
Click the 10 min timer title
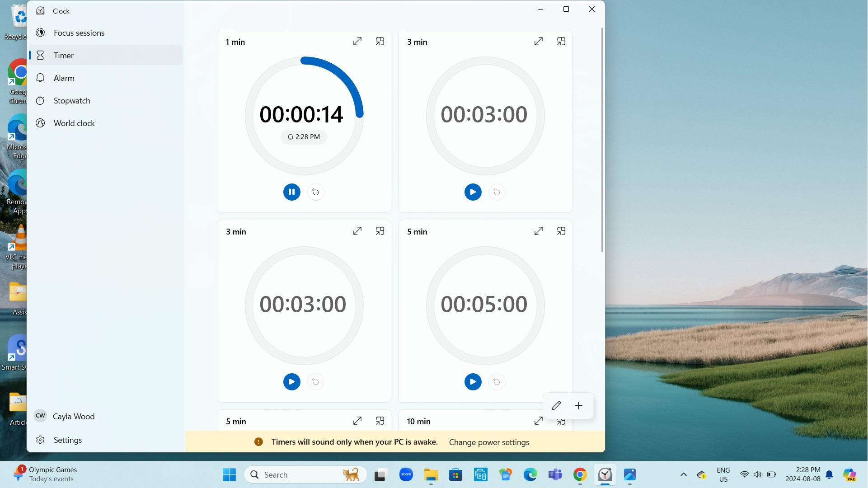418,421
